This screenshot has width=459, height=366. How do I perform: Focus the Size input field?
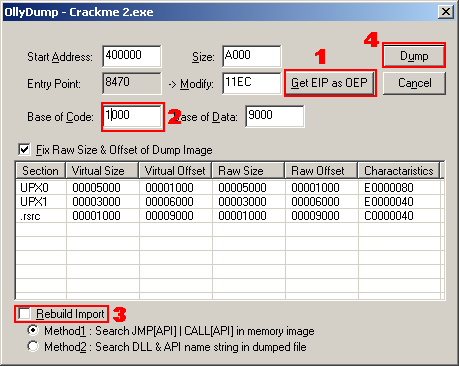point(252,56)
